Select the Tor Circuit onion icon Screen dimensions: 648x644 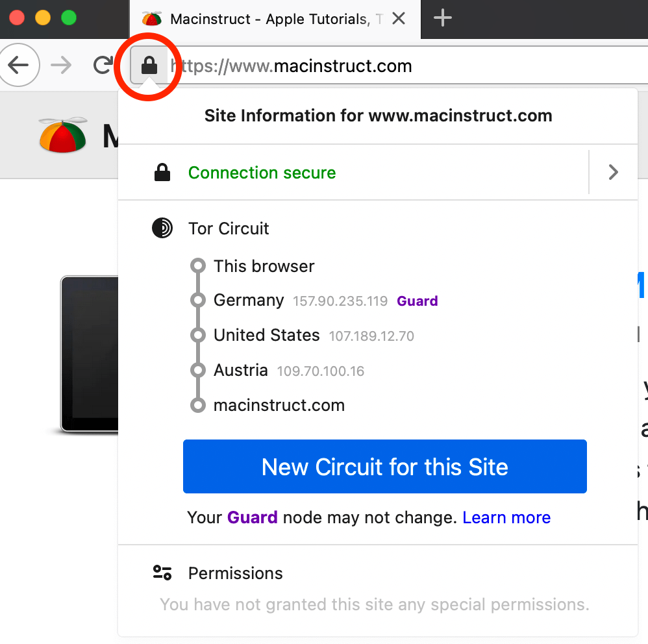point(162,228)
